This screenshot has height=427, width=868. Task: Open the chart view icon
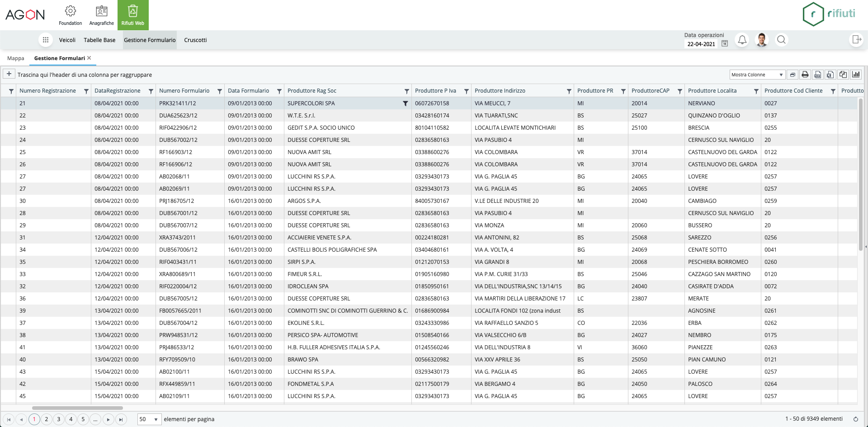(x=856, y=75)
